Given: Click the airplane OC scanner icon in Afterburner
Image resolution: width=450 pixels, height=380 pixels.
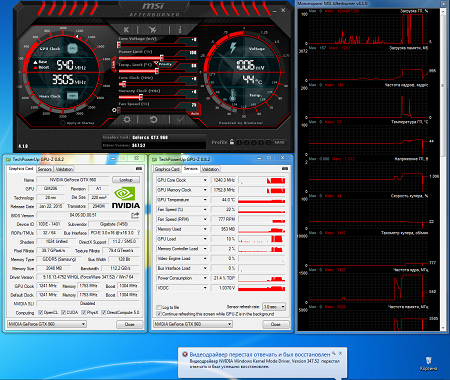Looking at the screenshot, I should (x=152, y=30).
